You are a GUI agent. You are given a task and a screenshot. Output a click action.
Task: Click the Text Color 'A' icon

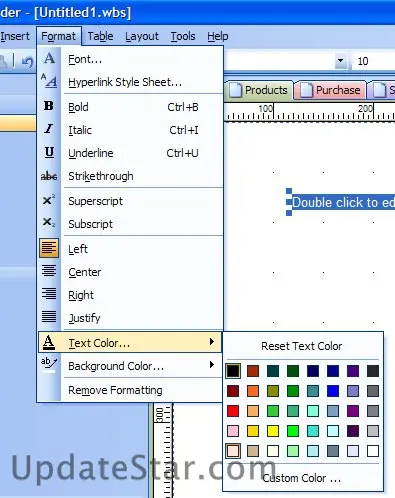pyautogui.click(x=49, y=342)
